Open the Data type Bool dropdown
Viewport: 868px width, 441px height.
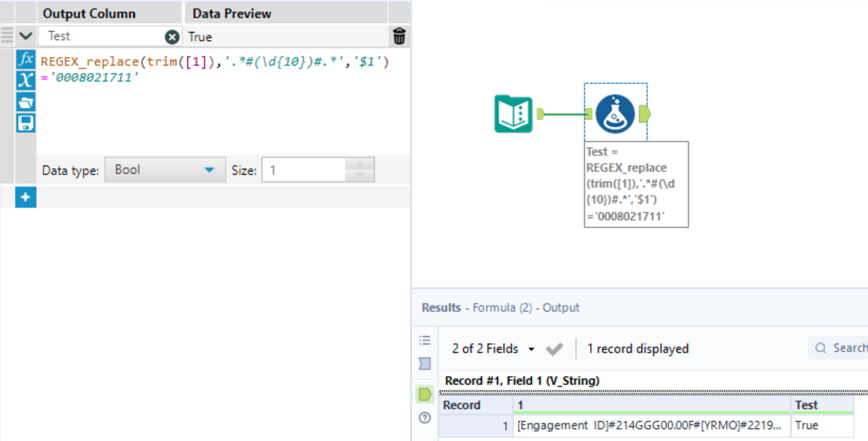tap(165, 170)
